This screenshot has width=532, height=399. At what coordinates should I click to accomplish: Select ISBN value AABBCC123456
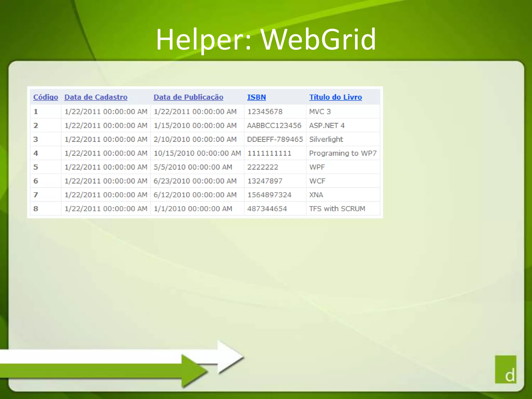pyautogui.click(x=274, y=125)
